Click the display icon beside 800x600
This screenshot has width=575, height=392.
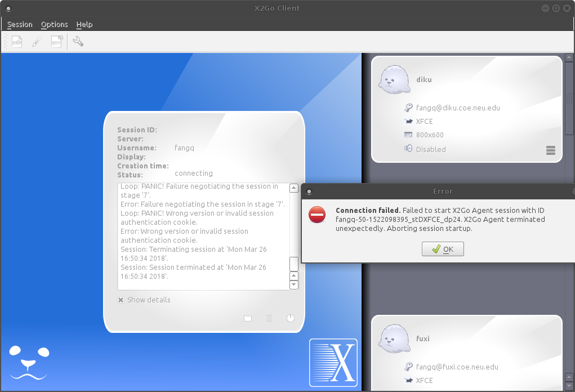click(408, 135)
